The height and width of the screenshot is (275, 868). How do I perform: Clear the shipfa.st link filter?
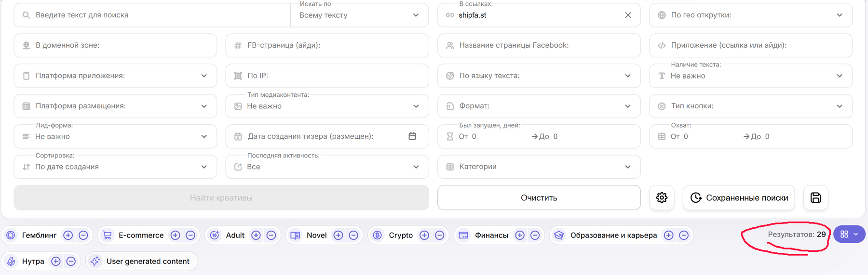click(x=628, y=15)
